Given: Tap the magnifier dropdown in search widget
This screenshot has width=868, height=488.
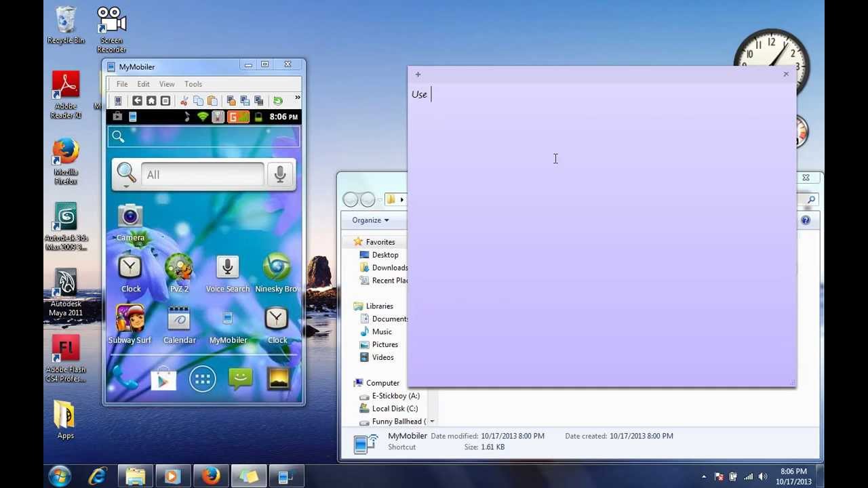Looking at the screenshot, I should [x=126, y=175].
